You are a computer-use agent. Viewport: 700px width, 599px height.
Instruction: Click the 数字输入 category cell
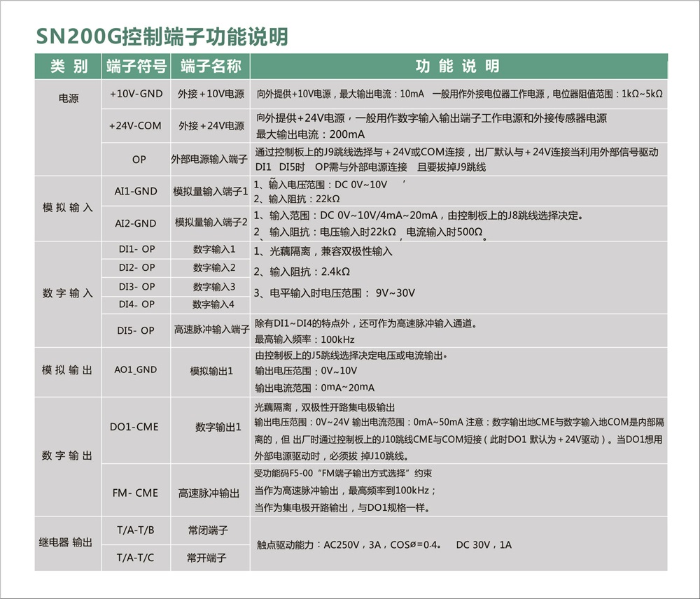pos(67,294)
